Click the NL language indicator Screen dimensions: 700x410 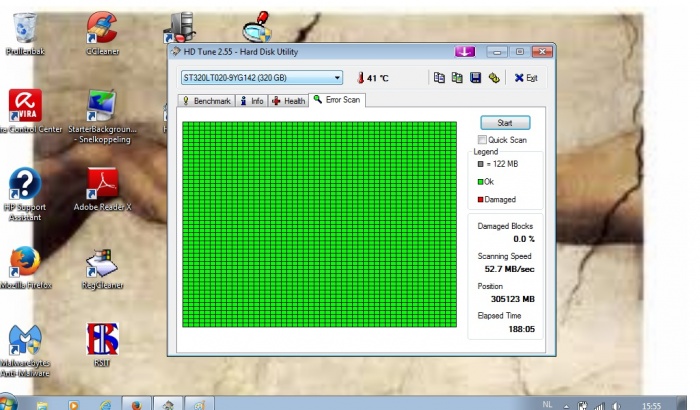click(x=547, y=405)
